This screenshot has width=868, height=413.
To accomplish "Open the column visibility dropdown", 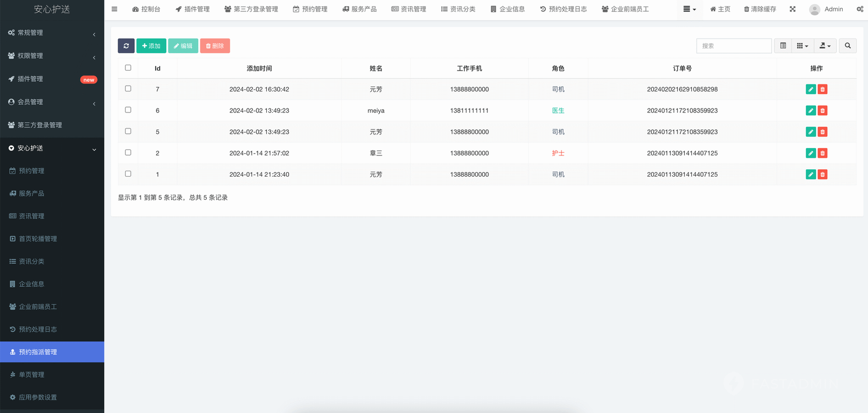I will point(802,46).
